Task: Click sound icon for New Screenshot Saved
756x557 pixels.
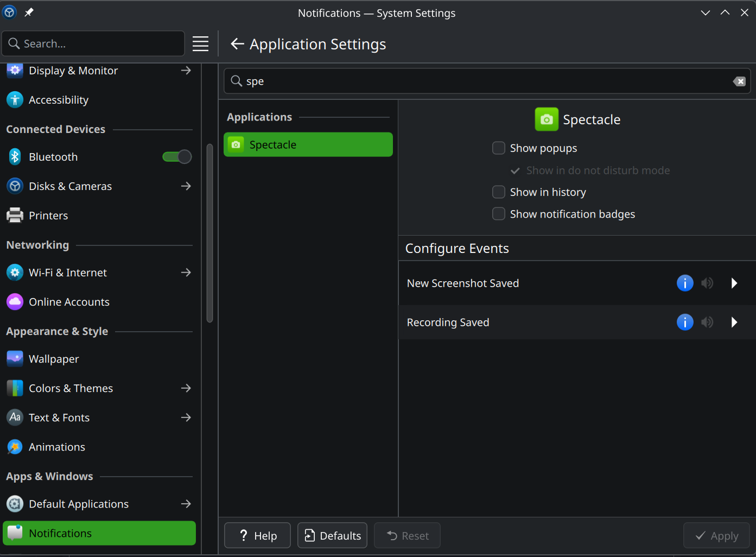Action: [707, 283]
